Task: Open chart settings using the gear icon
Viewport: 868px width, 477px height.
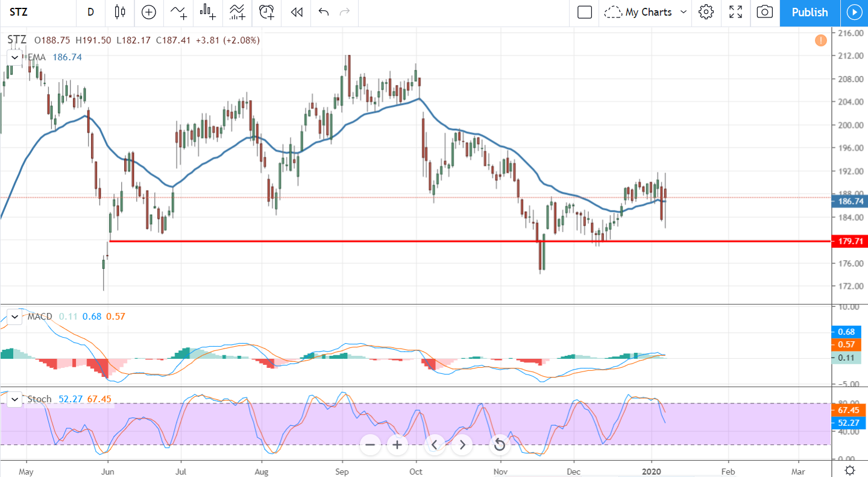Action: click(x=706, y=12)
